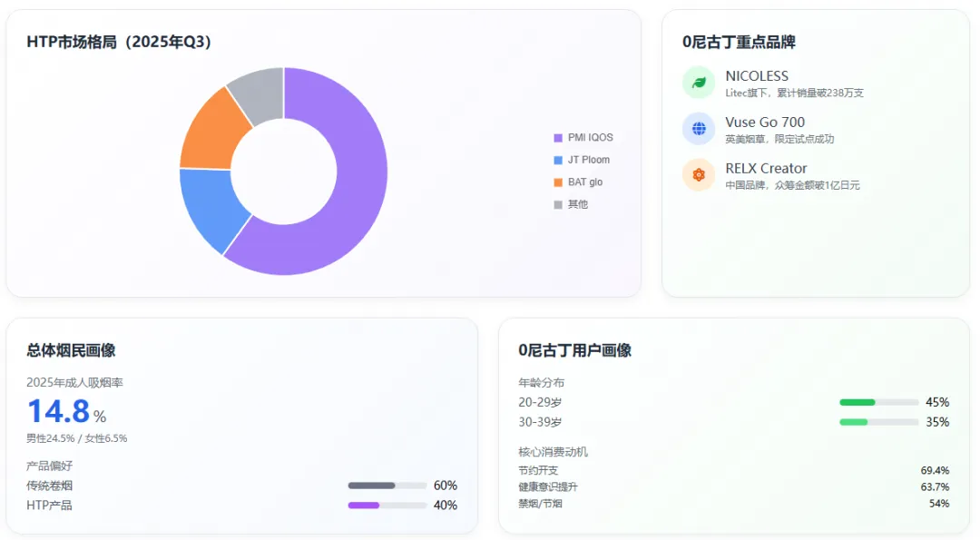The height and width of the screenshot is (540, 980).
Task: Click the BAT glo legend label
Action: tap(585, 182)
